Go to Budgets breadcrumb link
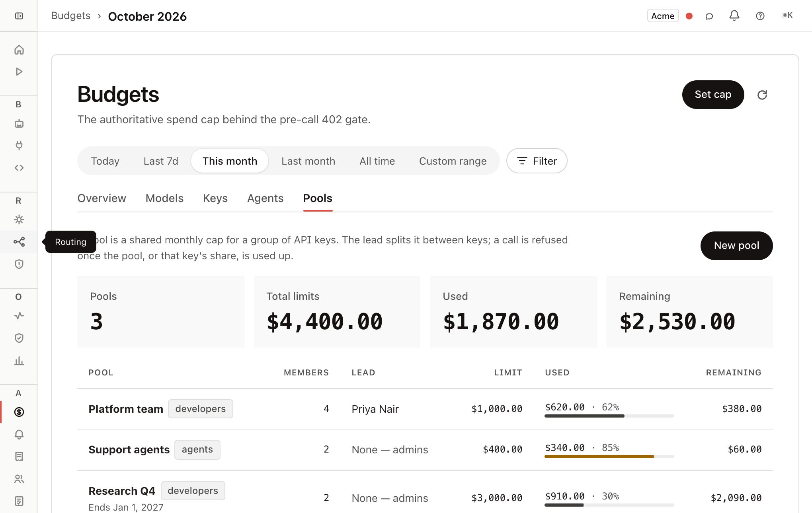 click(x=70, y=16)
